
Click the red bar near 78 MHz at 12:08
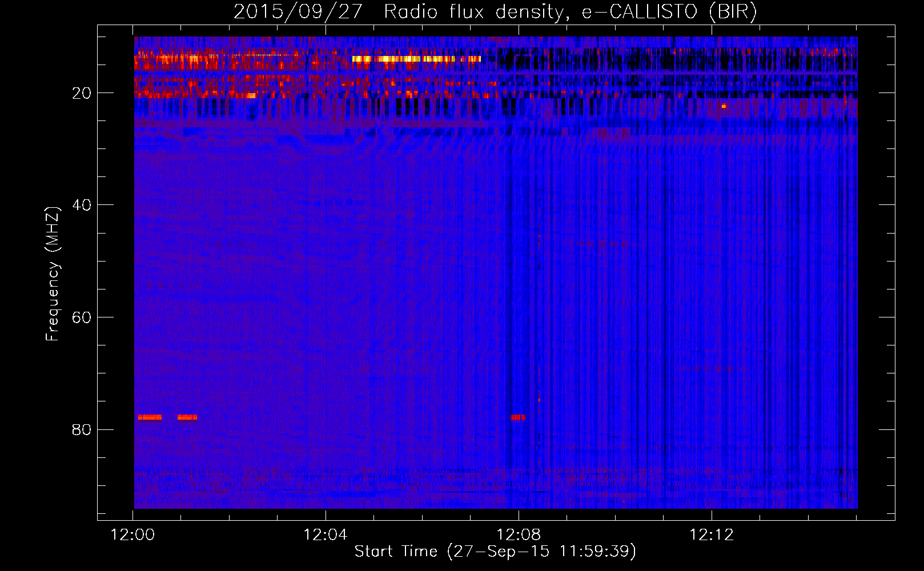click(517, 417)
